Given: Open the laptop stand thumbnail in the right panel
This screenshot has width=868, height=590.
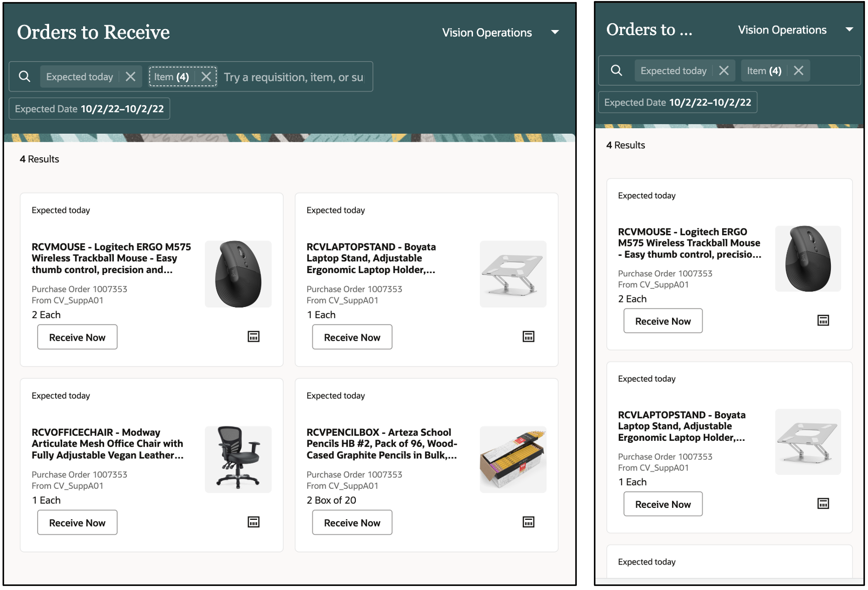Looking at the screenshot, I should 808,442.
